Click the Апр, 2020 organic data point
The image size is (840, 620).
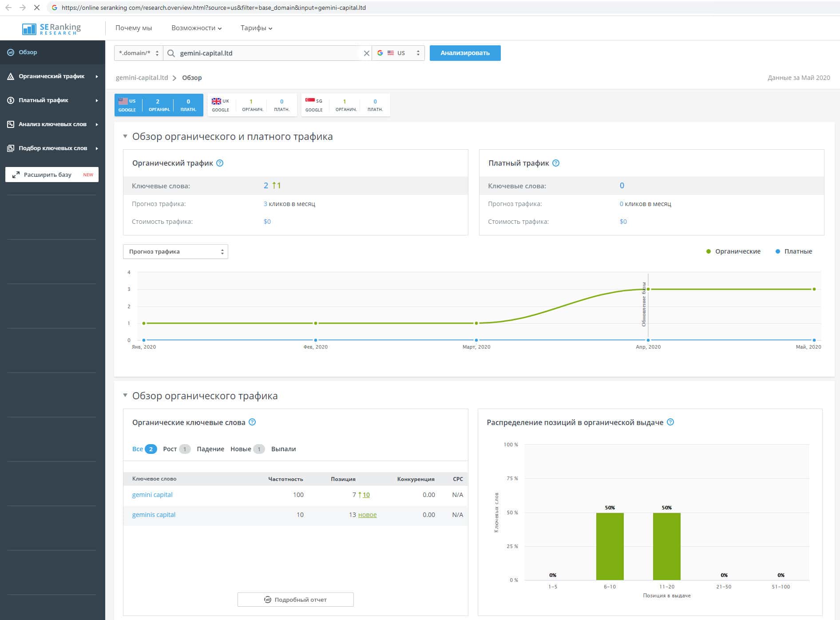tap(648, 289)
